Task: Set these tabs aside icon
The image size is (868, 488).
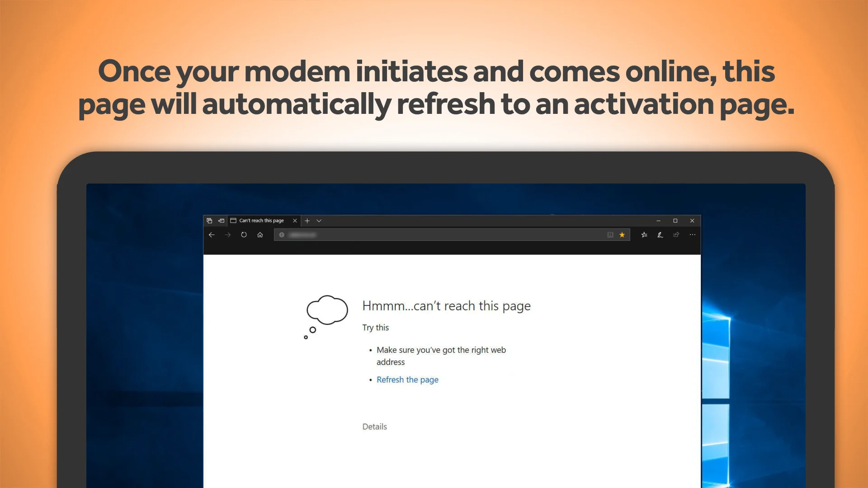Action: (221, 221)
